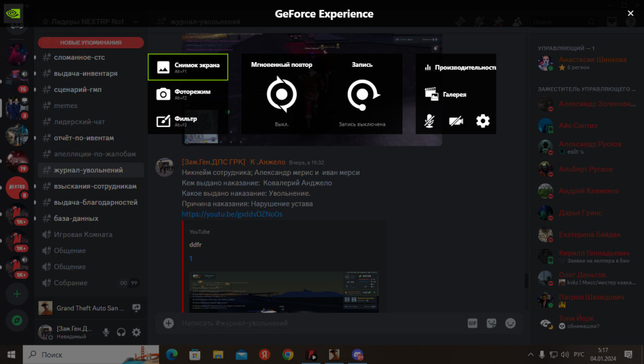Open the Запись recording menu
The height and width of the screenshot is (364, 644).
pyautogui.click(x=362, y=94)
